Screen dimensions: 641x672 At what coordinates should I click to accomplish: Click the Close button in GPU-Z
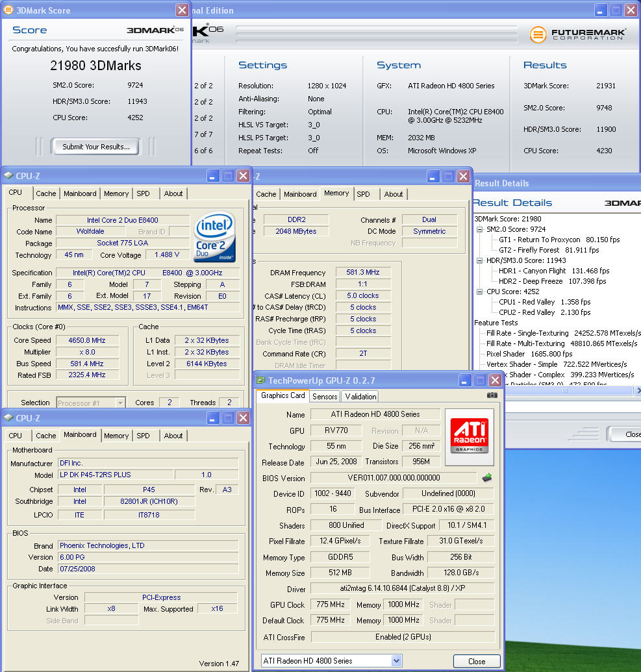point(477,661)
